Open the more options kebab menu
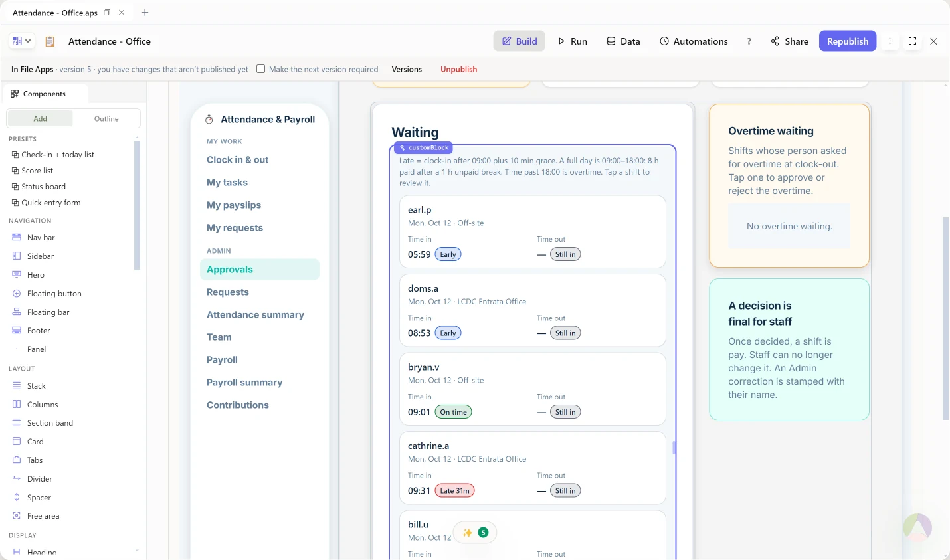The image size is (950, 560). (890, 41)
